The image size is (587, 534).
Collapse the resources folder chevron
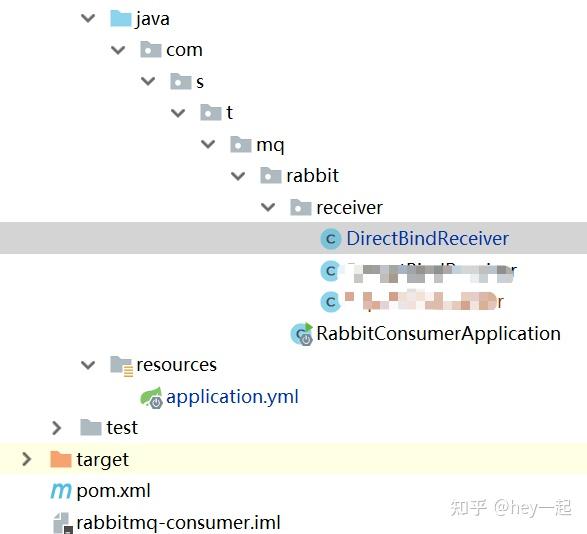[x=88, y=365]
